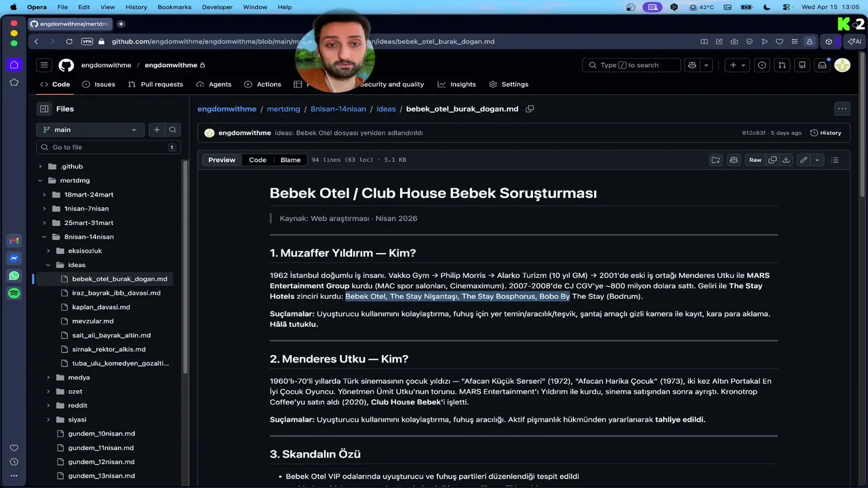This screenshot has width=868, height=488.
Task: Open the main branch selector dropdown
Action: pos(90,129)
